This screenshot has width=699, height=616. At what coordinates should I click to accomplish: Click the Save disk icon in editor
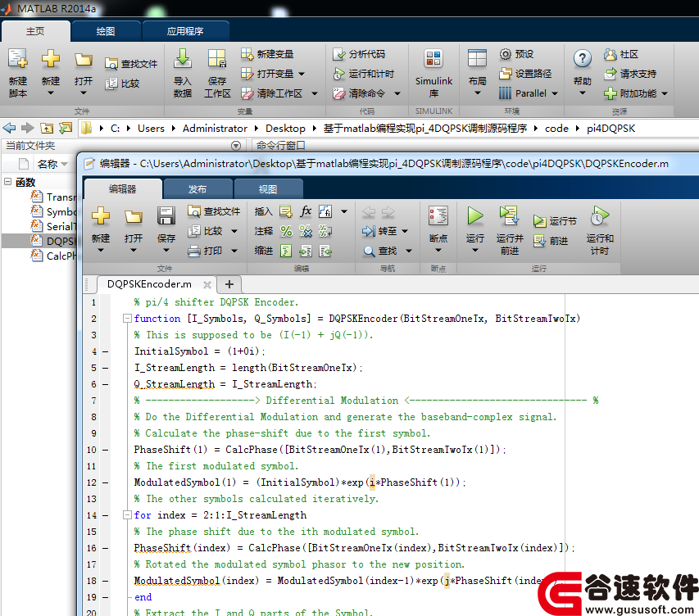(166, 216)
